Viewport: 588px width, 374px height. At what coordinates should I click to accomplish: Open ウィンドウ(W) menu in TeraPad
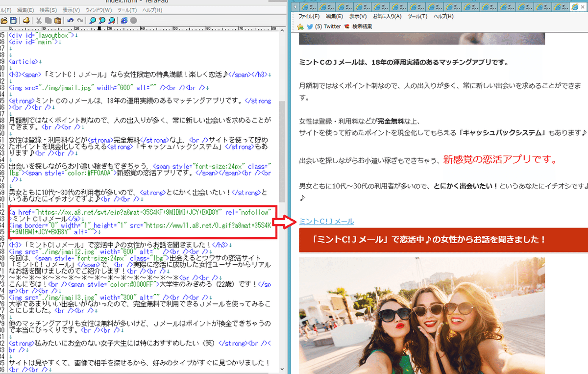[x=98, y=10]
